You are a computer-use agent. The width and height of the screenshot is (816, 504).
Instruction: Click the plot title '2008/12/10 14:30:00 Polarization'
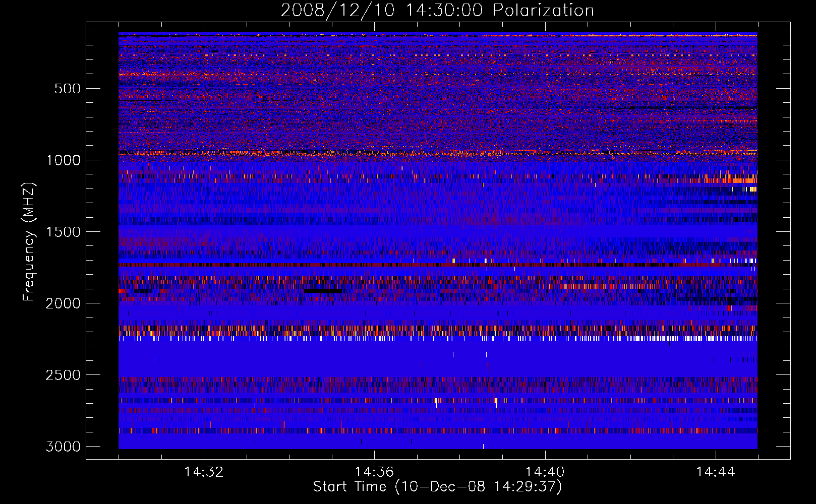coord(437,11)
